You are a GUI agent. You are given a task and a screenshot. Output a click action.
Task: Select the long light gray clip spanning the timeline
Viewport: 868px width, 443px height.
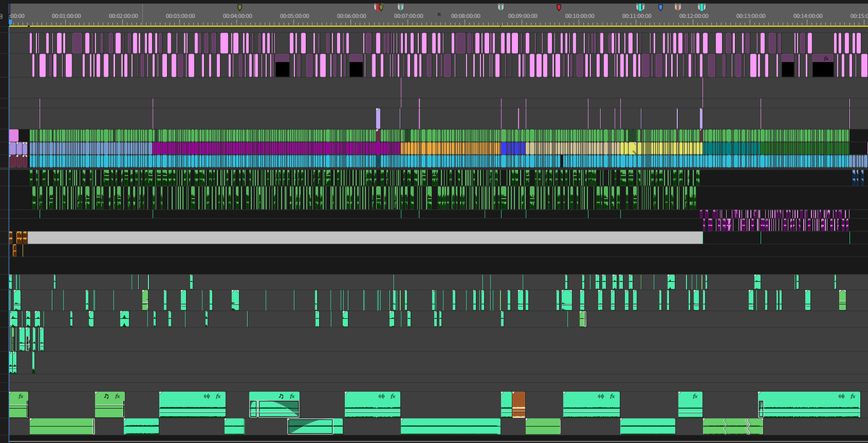[x=365, y=238]
